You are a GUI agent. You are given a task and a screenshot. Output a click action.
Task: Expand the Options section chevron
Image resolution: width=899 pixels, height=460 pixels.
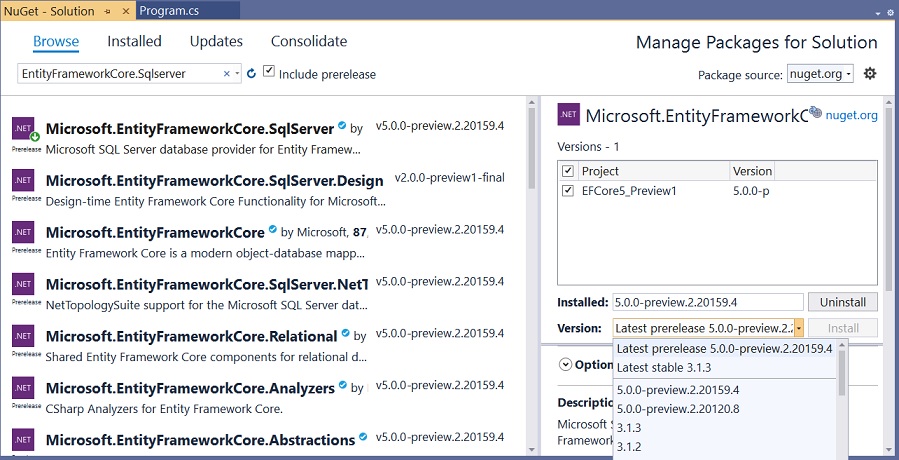click(565, 364)
